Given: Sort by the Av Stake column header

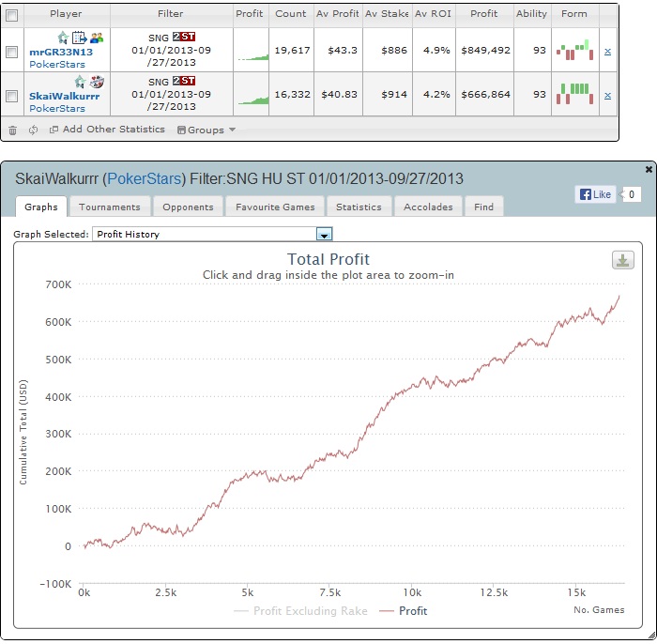Looking at the screenshot, I should tap(387, 14).
